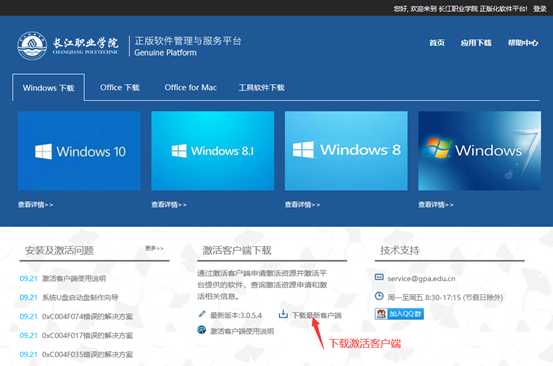Screen dimensions: 553x366
Task: Open 激活客户端使用说明 in the 09.21 list
Action: pos(74,279)
